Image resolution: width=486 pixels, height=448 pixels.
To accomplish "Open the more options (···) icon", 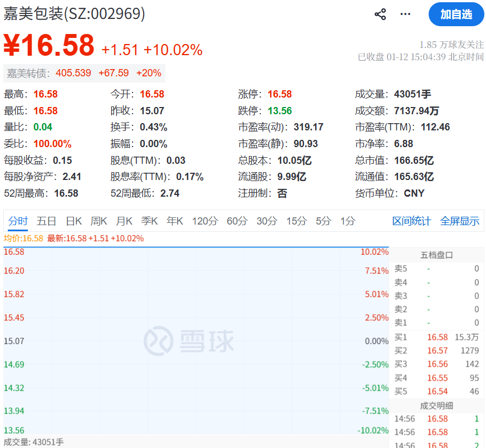I will (405, 14).
